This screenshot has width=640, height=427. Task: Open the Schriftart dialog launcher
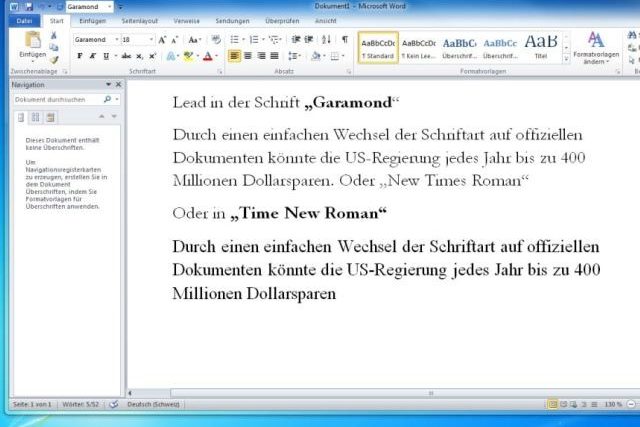coord(220,71)
